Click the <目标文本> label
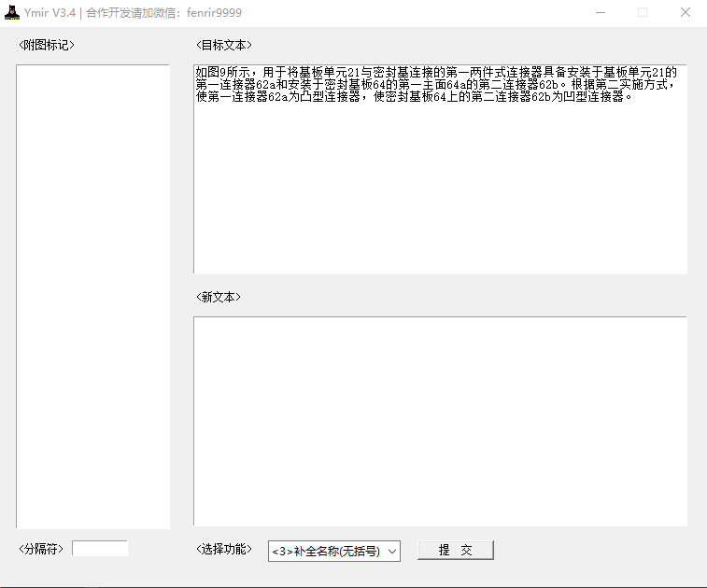Viewport: 707px width, 588px height. pos(223,45)
